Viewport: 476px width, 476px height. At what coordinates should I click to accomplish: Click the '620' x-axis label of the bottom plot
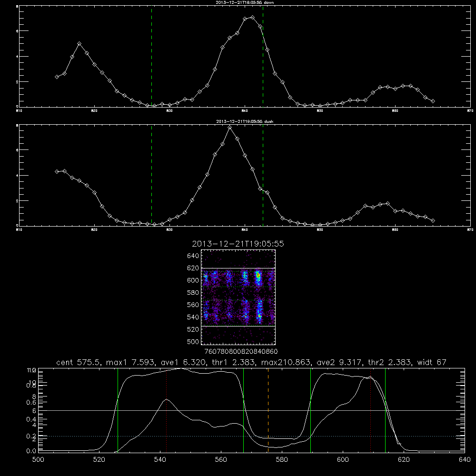(404, 460)
